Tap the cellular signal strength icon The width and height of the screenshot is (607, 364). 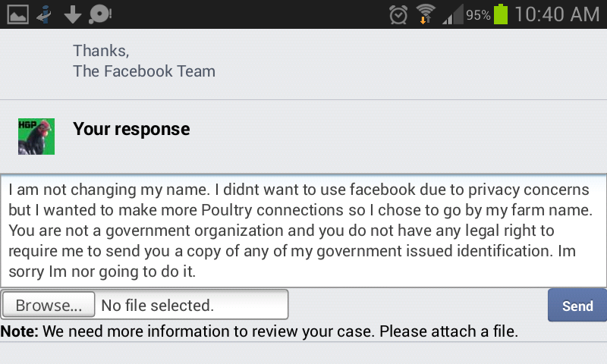coord(452,14)
